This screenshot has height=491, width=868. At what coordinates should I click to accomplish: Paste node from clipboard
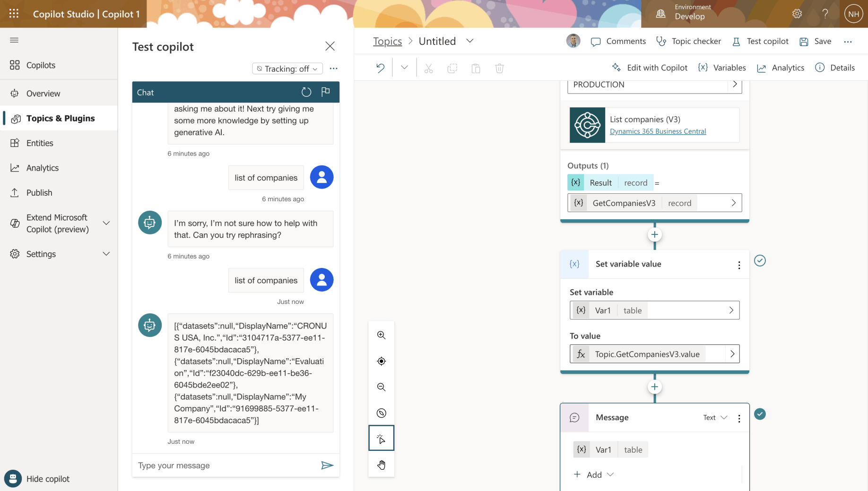[476, 69]
